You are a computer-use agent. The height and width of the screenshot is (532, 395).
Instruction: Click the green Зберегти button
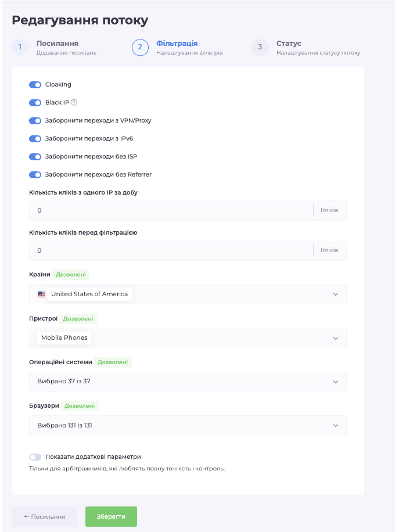[111, 516]
